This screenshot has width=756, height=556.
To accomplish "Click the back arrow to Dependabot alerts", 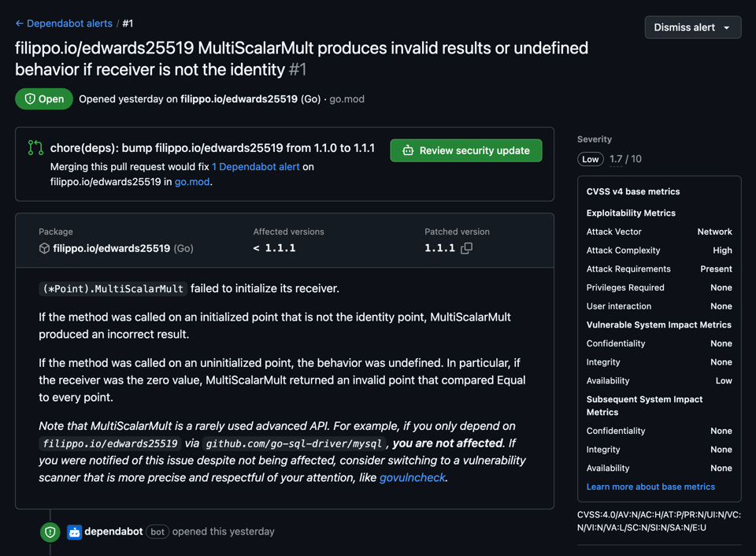I will tap(20, 24).
